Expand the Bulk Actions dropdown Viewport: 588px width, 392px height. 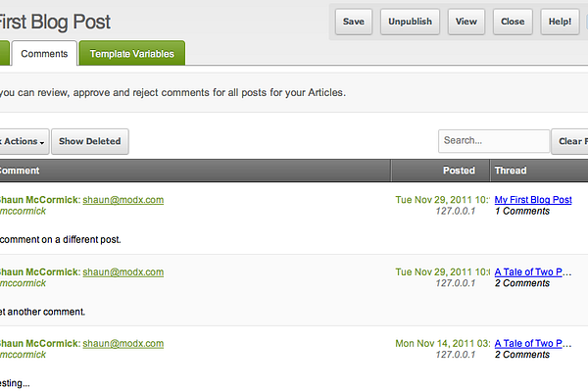(x=24, y=141)
